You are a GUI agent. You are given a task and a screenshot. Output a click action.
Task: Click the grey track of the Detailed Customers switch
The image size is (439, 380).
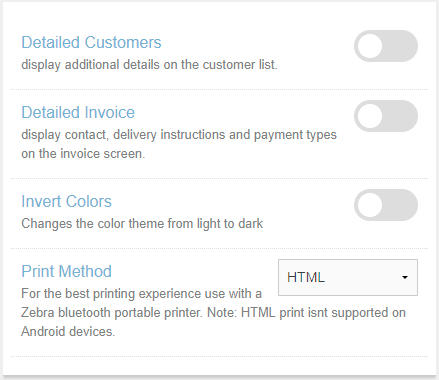click(400, 46)
